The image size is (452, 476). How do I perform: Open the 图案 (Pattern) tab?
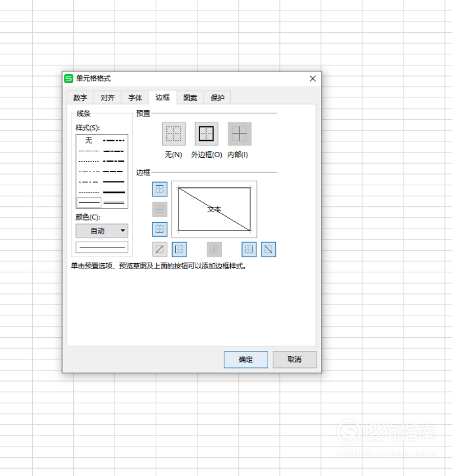(x=190, y=98)
